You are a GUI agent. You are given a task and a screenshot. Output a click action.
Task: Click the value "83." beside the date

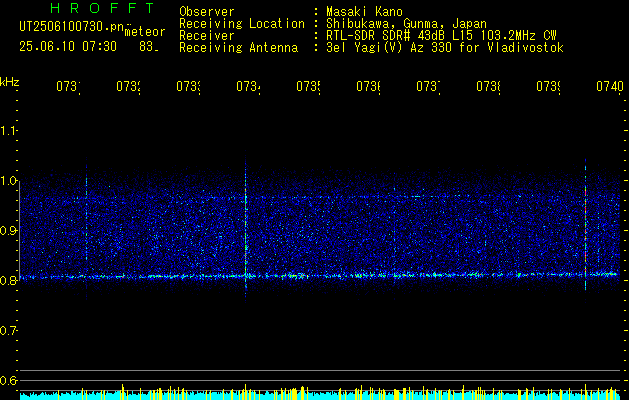click(149, 47)
